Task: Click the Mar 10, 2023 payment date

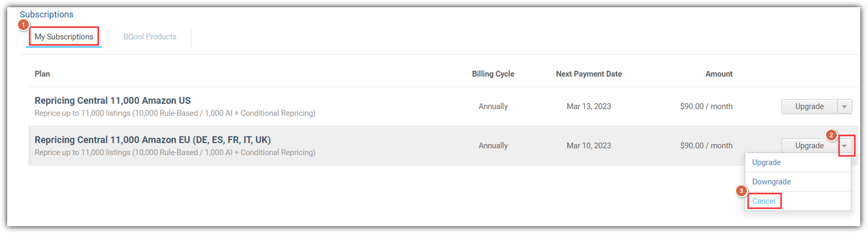Action: tap(589, 145)
